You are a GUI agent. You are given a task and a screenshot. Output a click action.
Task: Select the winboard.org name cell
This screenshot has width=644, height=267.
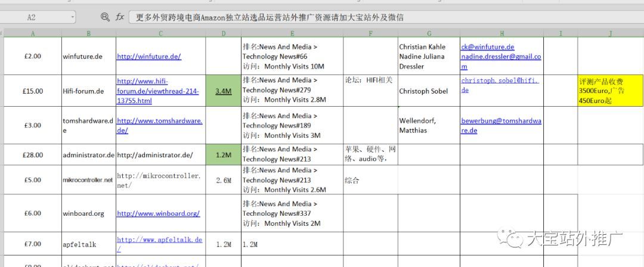tap(89, 213)
